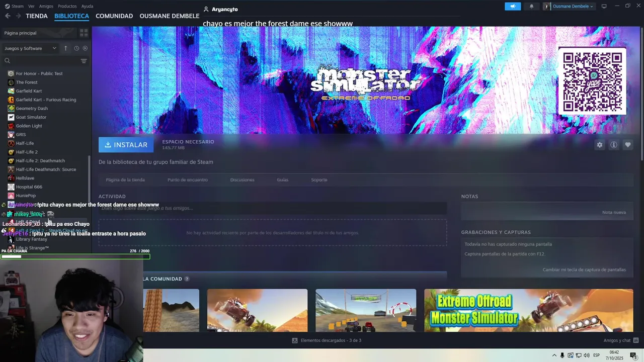Open the Punto de encuentro link
The height and width of the screenshot is (362, 644).
click(x=188, y=179)
